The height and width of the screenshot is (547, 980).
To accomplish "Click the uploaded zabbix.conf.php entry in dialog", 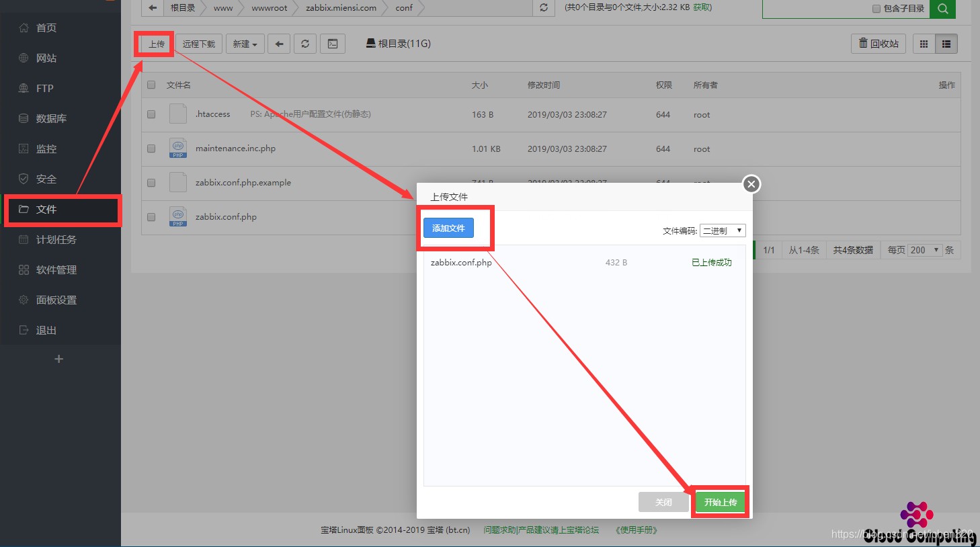I will (x=461, y=263).
